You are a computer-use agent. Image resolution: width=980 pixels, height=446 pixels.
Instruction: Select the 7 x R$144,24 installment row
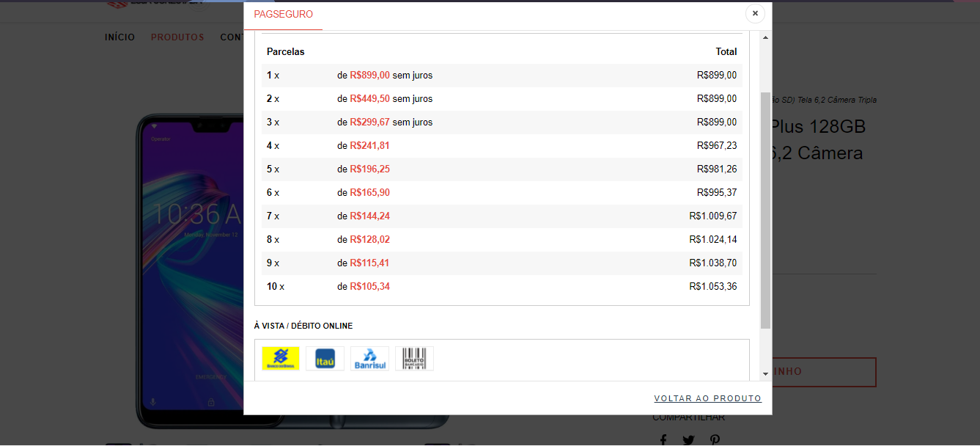coord(502,216)
